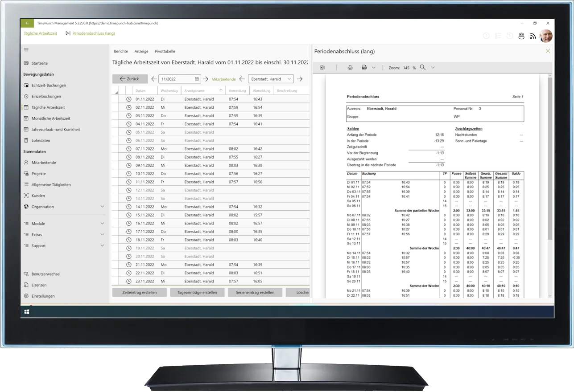
Task: Open the Berichte menu
Action: (121, 51)
